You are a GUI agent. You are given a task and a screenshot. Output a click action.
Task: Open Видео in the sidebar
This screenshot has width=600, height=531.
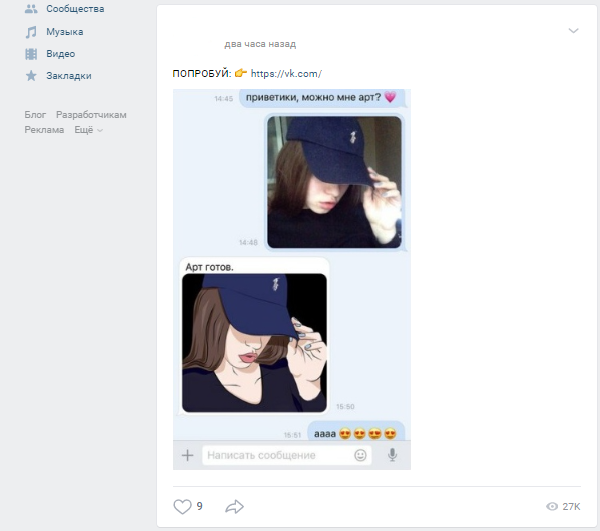[x=60, y=54]
